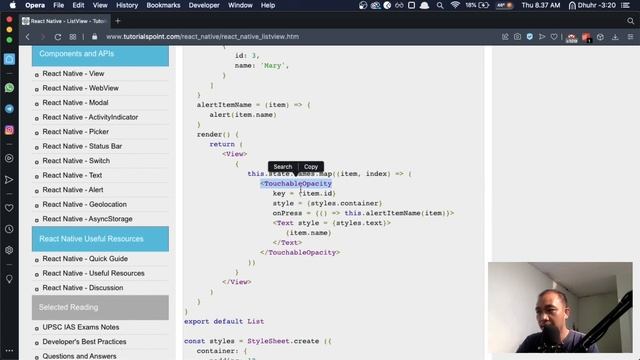Open React Native - ActivityIndicator link
The width and height of the screenshot is (640, 360).
[90, 117]
